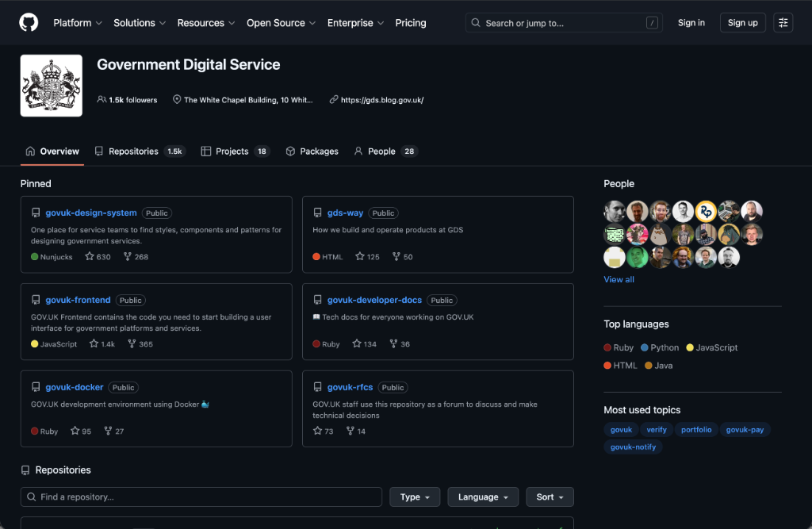Click the star count 125 on gds-way
Screen dimensions: 812x529
coord(367,257)
